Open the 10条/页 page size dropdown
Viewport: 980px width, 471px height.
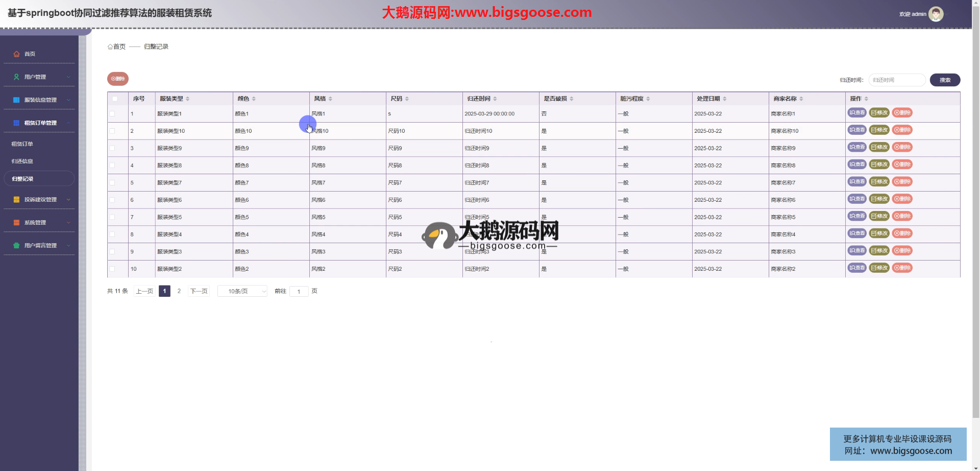pyautogui.click(x=242, y=291)
